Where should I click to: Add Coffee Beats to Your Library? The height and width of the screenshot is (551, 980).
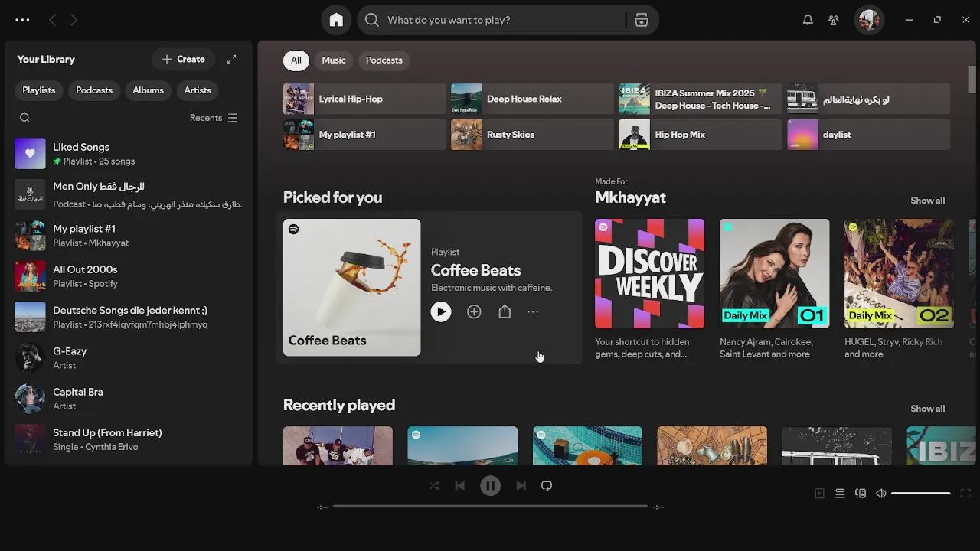point(474,311)
